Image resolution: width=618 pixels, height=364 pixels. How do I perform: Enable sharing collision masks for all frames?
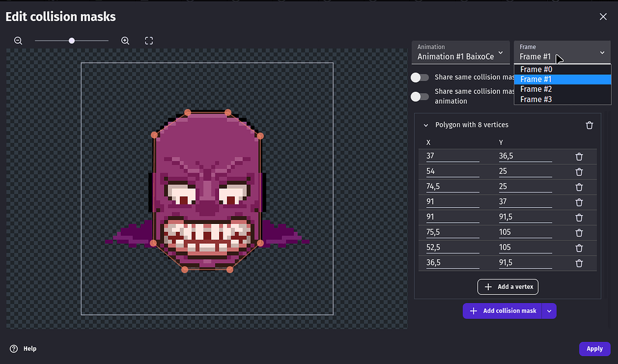420,77
